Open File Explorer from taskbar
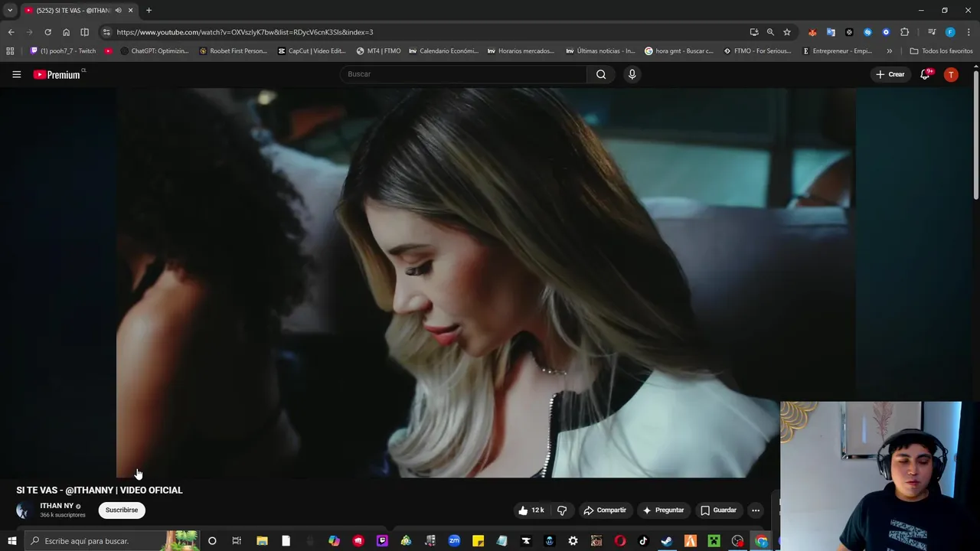The width and height of the screenshot is (980, 551). pyautogui.click(x=262, y=541)
